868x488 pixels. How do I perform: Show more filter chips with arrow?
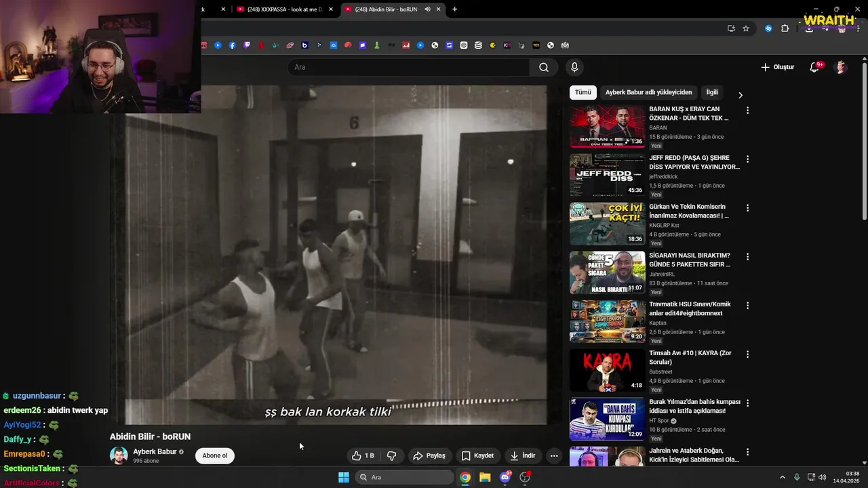pos(741,95)
